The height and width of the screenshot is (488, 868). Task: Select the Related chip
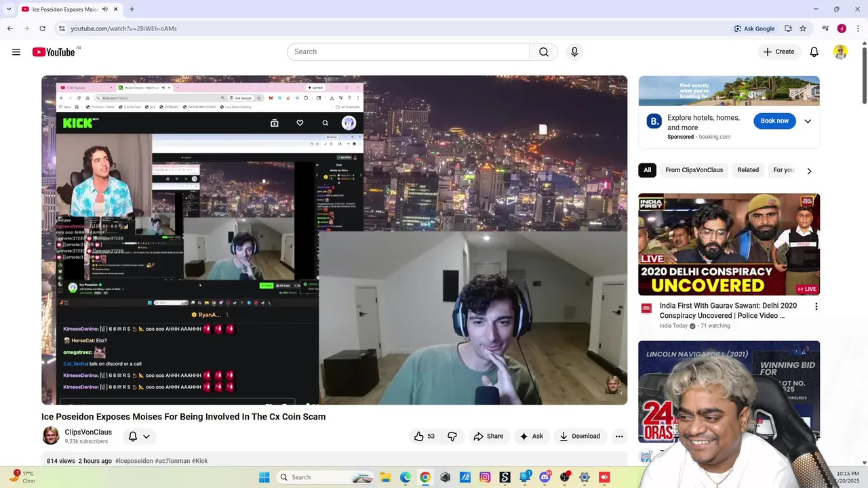pyautogui.click(x=748, y=170)
